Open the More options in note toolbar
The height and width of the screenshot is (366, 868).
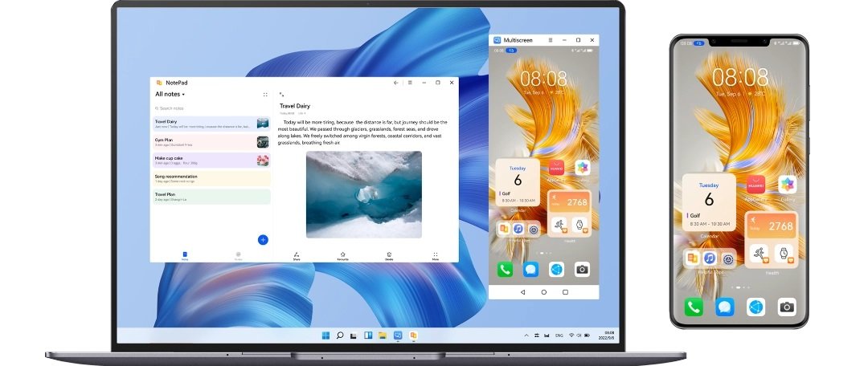point(436,255)
